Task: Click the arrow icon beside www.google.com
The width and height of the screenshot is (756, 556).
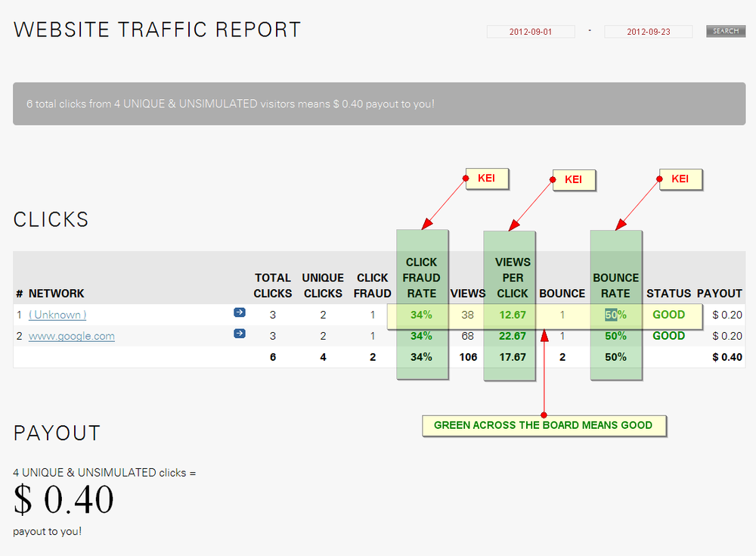Action: 240,333
